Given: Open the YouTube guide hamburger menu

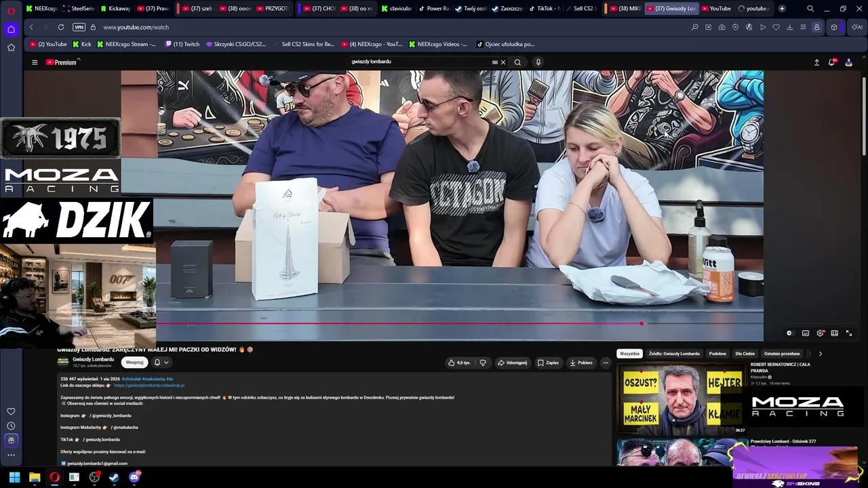Looking at the screenshot, I should [35, 62].
